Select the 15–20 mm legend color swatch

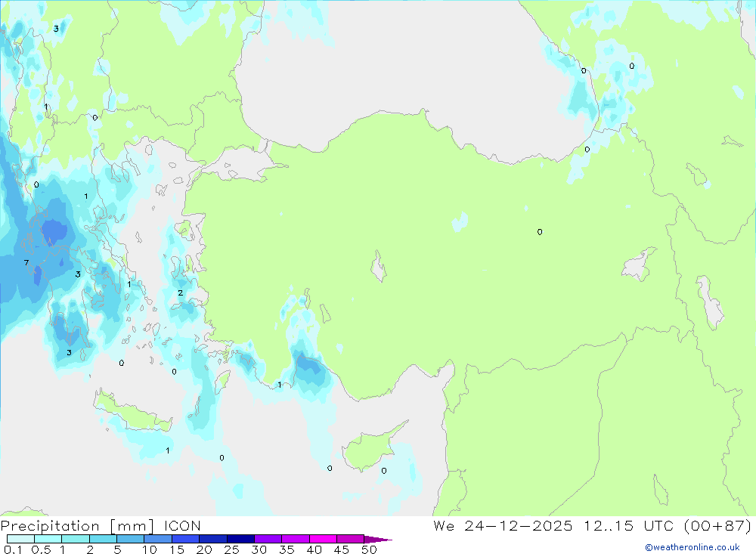186,539
